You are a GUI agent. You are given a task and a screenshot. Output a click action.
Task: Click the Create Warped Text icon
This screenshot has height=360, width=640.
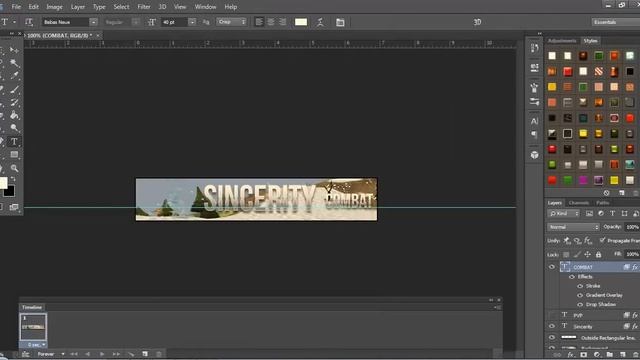tap(320, 22)
